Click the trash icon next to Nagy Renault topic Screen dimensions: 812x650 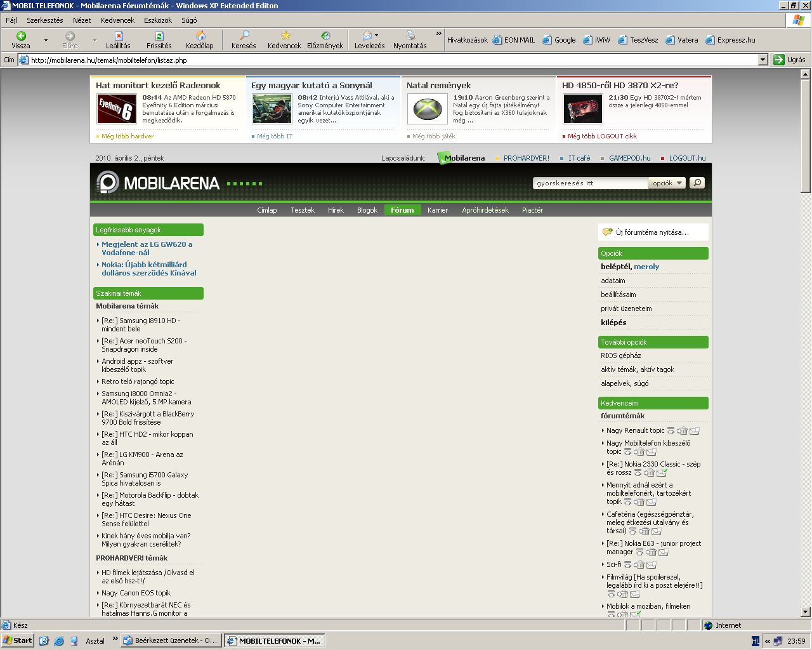(x=683, y=431)
